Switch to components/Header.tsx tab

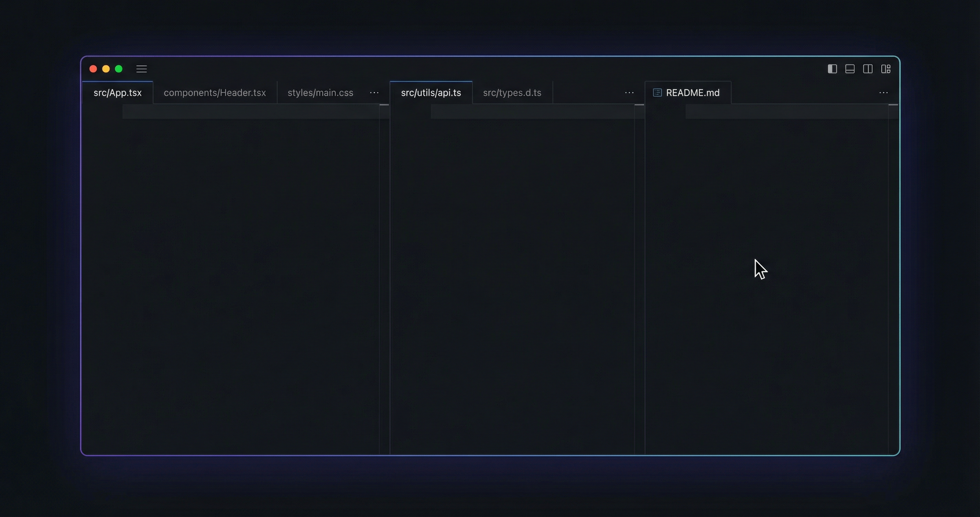click(x=215, y=93)
